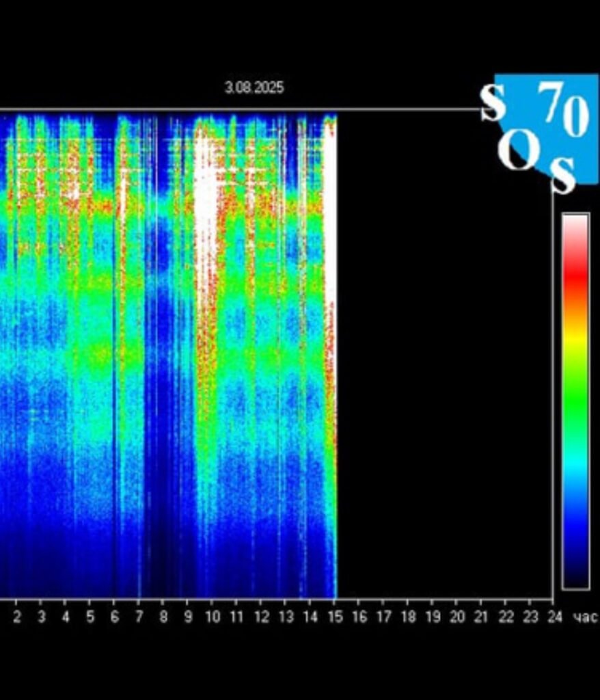The height and width of the screenshot is (700, 600).
Task: Click hour label 22 on the axis
Action: (506, 617)
